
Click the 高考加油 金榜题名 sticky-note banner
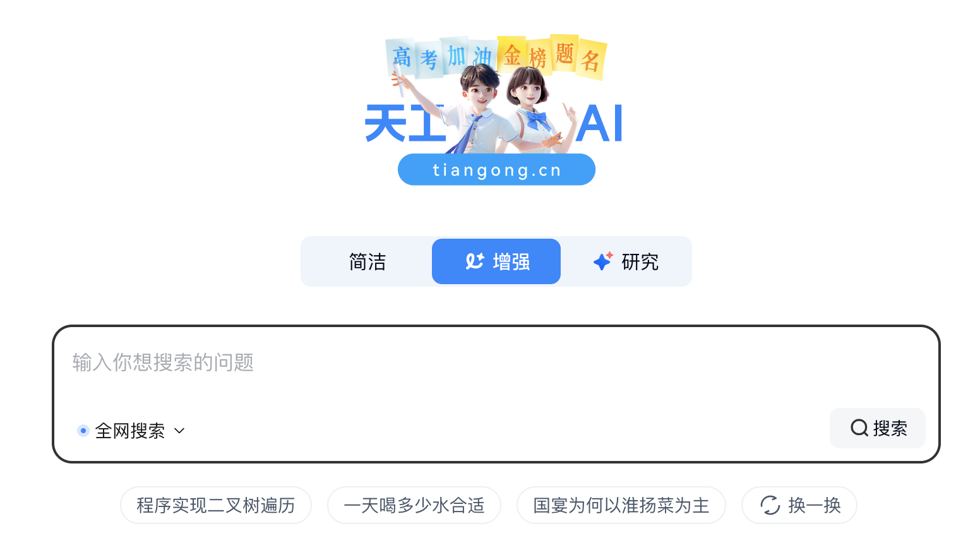(496, 57)
